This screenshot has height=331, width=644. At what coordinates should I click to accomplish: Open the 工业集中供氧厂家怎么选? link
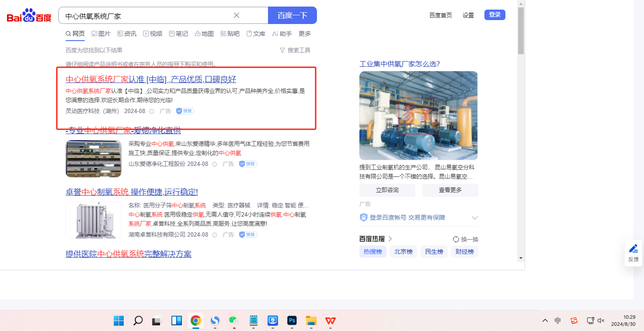(400, 64)
